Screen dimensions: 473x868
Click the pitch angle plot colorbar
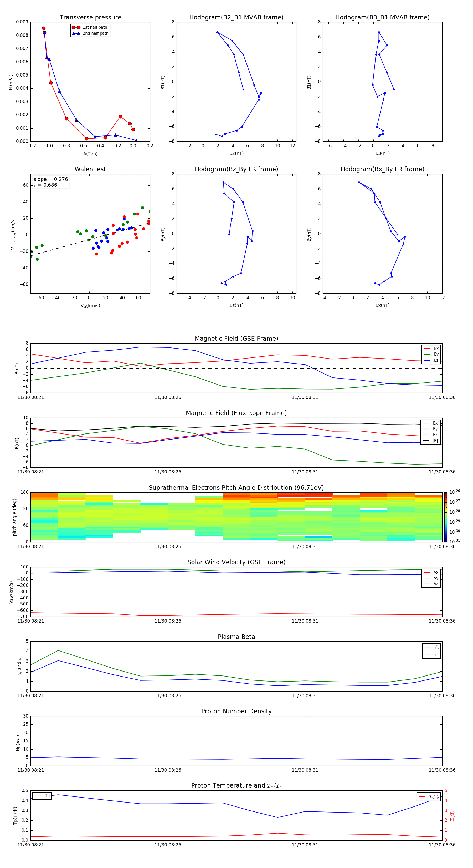[446, 517]
